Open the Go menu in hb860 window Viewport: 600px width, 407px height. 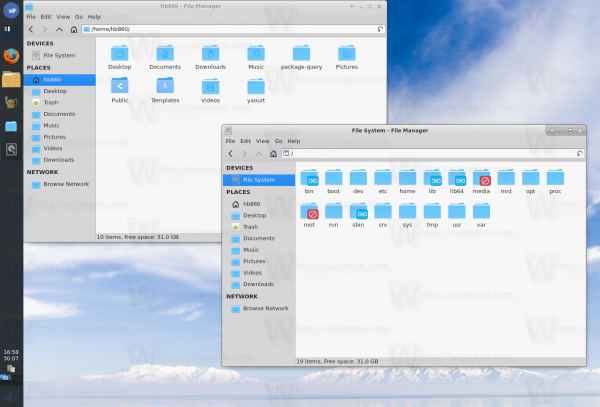[x=79, y=17]
